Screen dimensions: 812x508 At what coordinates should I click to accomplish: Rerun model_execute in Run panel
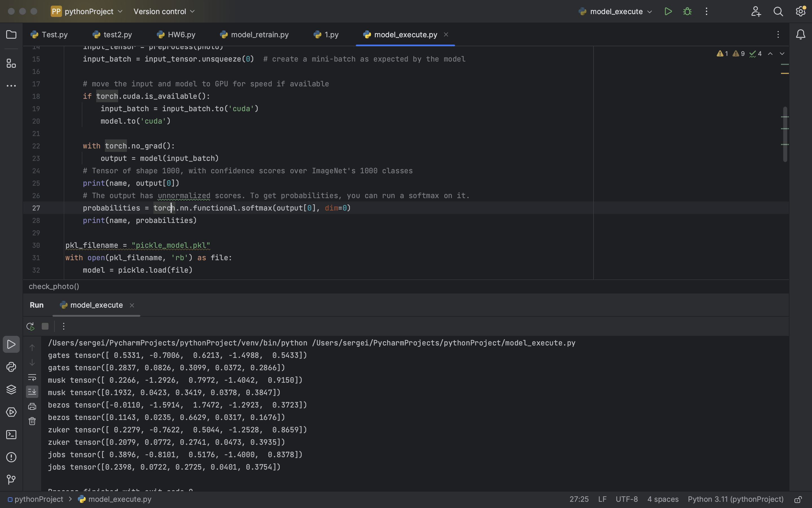(x=30, y=326)
